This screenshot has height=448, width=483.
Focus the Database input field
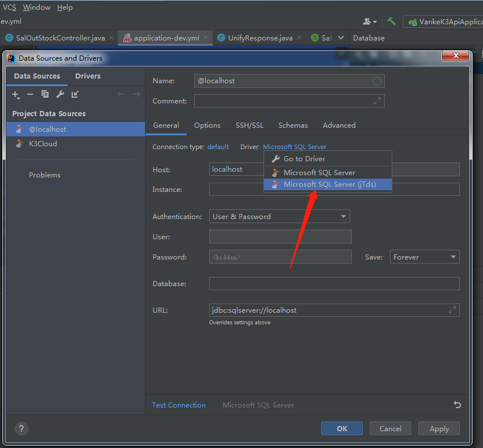click(334, 283)
